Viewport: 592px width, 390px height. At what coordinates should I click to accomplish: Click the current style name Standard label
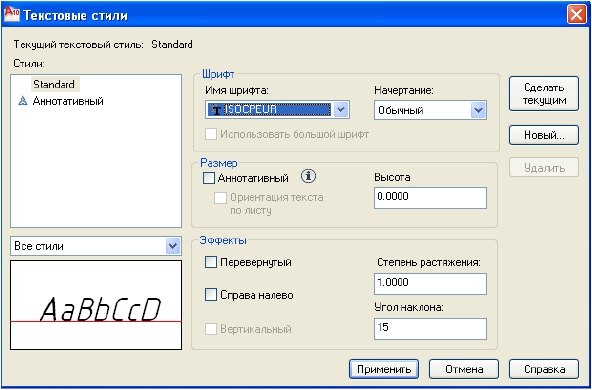pos(172,45)
